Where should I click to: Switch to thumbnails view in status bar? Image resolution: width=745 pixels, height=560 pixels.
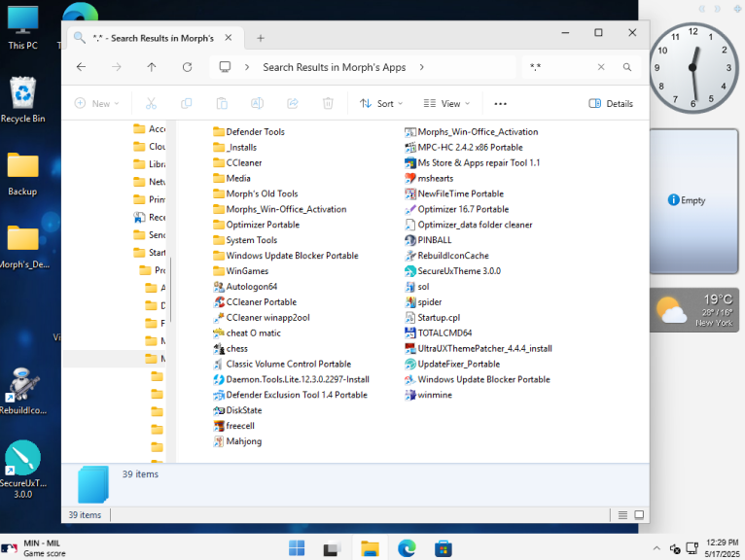(639, 515)
